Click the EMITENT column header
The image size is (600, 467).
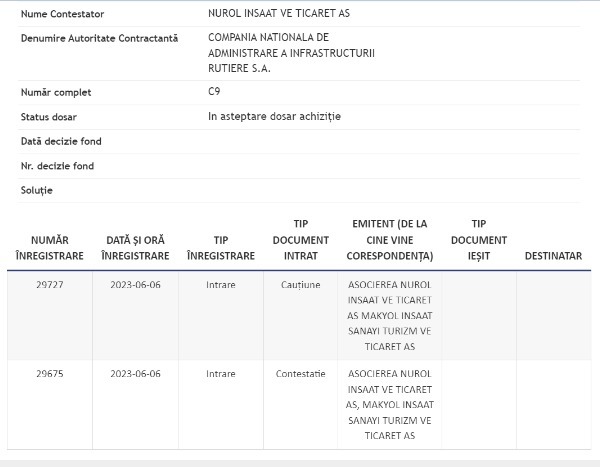(390, 240)
